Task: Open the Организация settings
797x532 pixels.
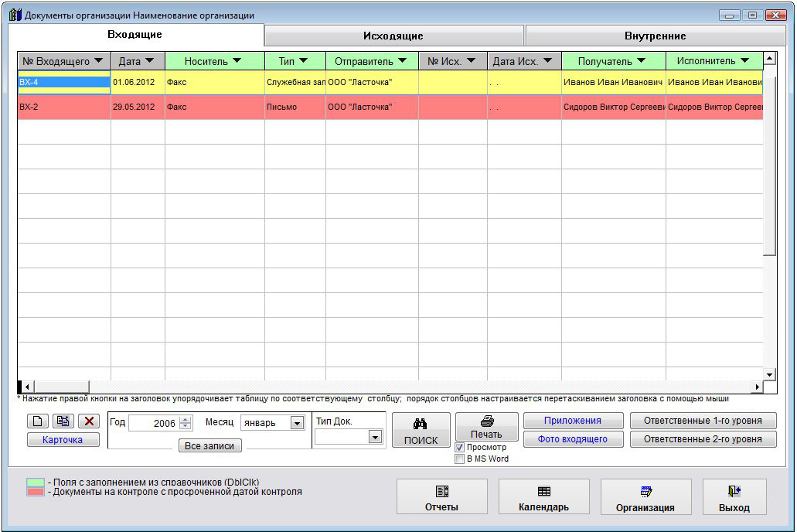Action: click(645, 497)
